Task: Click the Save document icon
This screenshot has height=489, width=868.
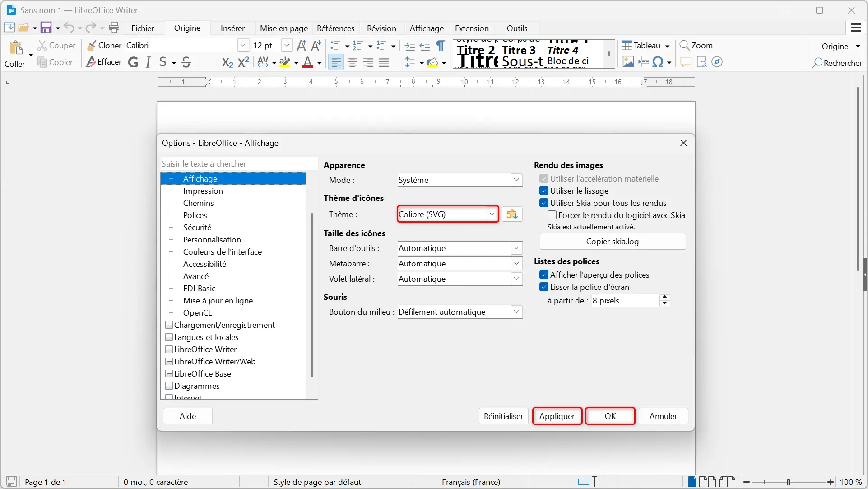Action: tap(46, 28)
